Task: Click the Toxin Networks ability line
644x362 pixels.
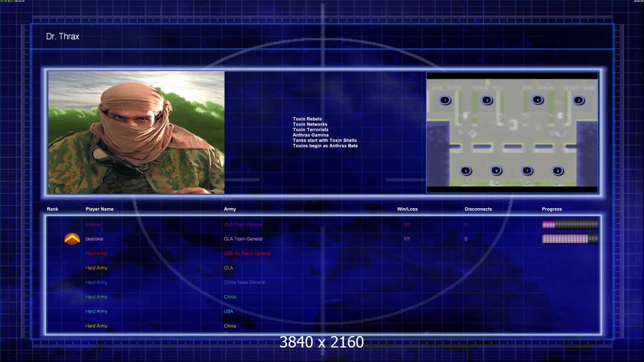Action: point(310,124)
